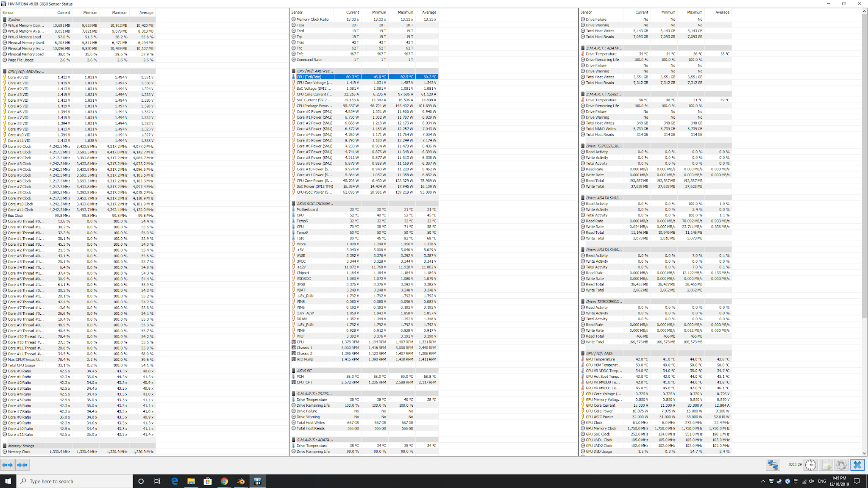Select the Virtual Memory Load row

(x=78, y=37)
